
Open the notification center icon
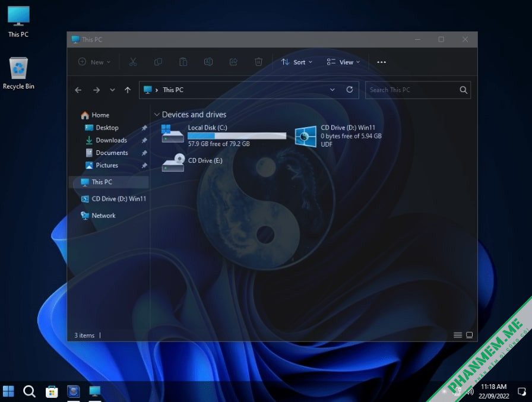pyautogui.click(x=522, y=391)
